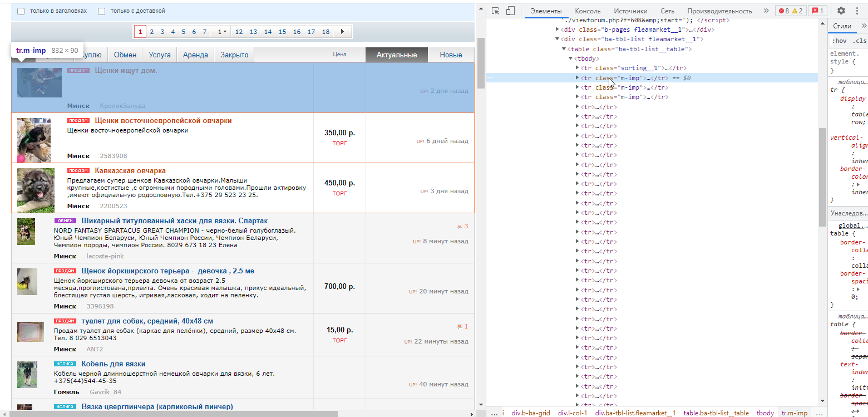Viewport: 868px width, 417px height.
Task: Sort listings by Новые
Action: 451,55
